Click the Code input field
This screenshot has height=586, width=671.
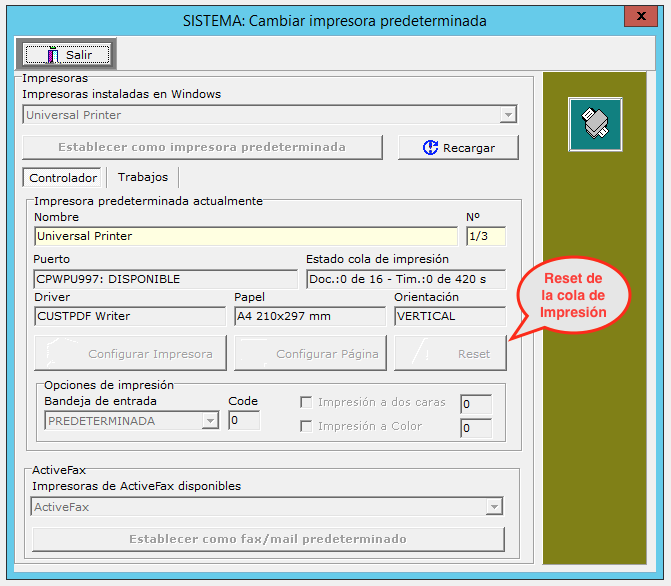click(x=243, y=421)
